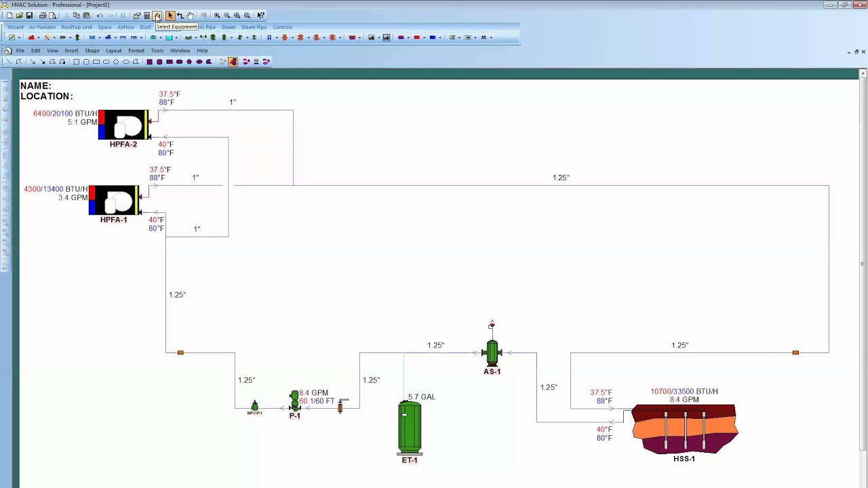Viewport: 868px width, 488px height.
Task: Click the "10700/33500 BTU/H" label
Action: click(x=684, y=391)
